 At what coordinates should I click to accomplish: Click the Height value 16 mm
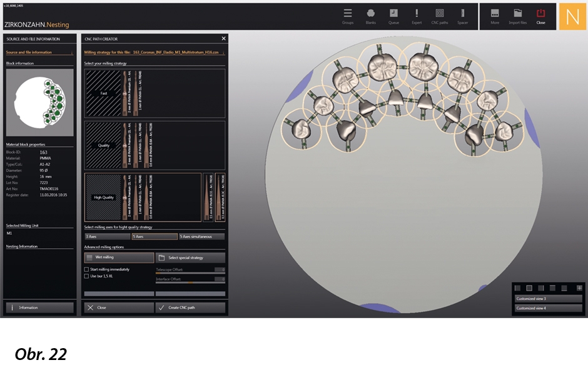[x=46, y=176]
